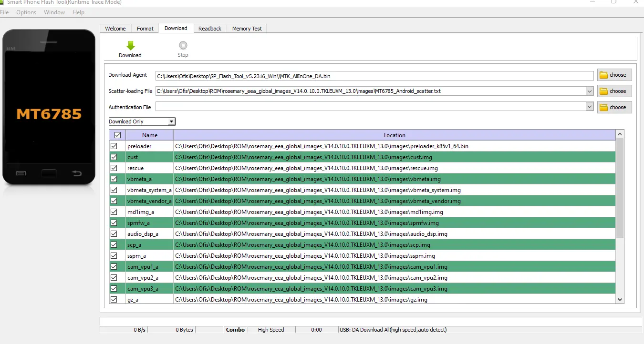The height and width of the screenshot is (344, 644).
Task: Uncheck the vbmeta_vendor_a checkbox
Action: tap(114, 201)
